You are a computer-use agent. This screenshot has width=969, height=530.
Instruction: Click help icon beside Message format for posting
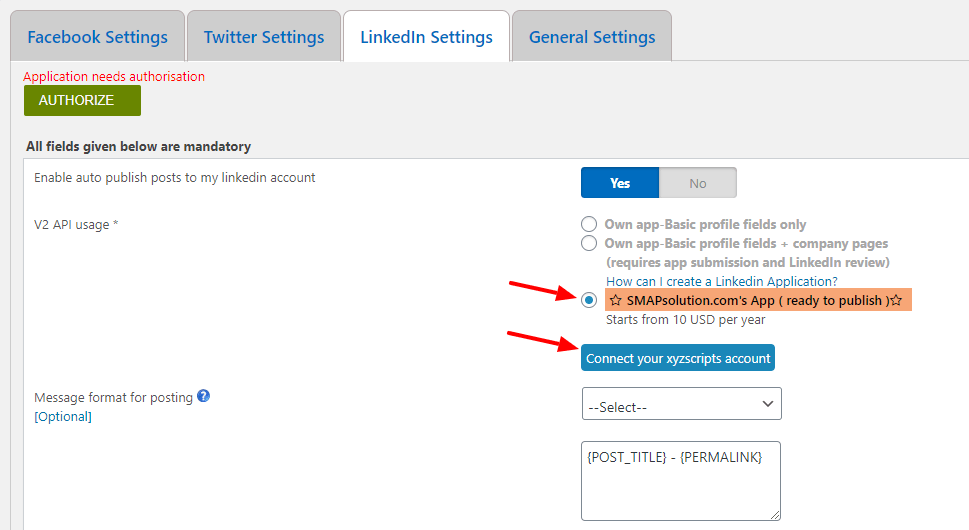[203, 396]
